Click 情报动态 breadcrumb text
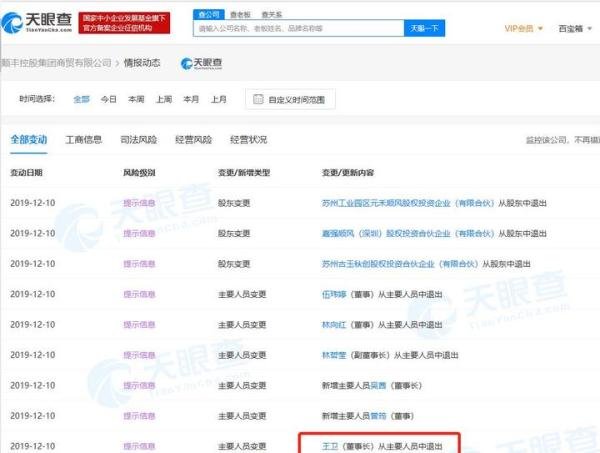Viewport: 600px width, 453px height. pos(142,63)
